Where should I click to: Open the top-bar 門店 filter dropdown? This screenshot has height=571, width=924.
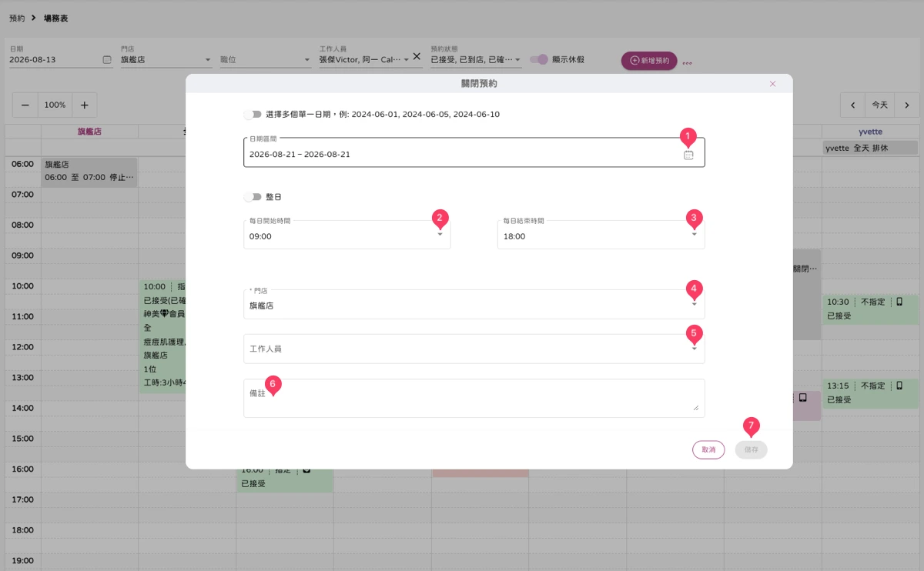[x=166, y=59]
